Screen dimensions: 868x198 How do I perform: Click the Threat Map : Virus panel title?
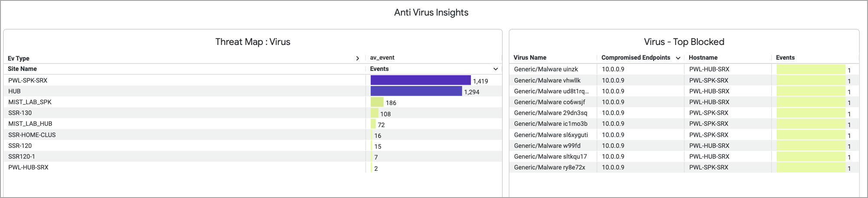pos(253,42)
